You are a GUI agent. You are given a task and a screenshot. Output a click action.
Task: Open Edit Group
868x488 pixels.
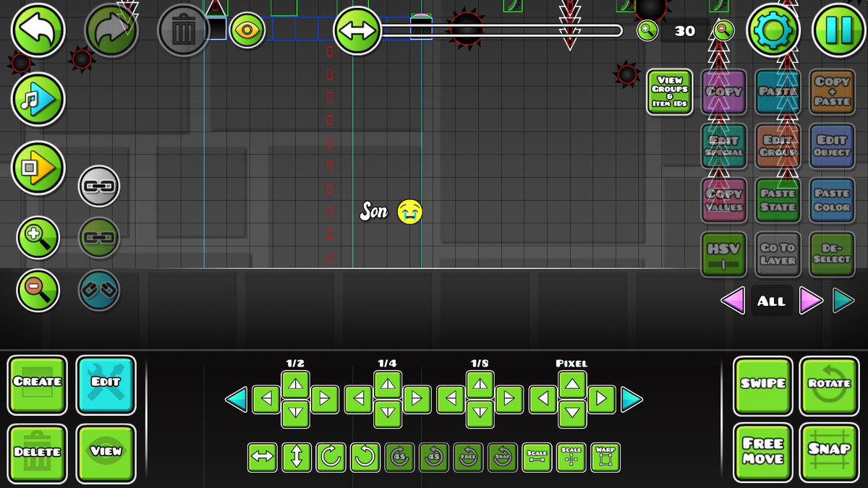click(x=778, y=146)
